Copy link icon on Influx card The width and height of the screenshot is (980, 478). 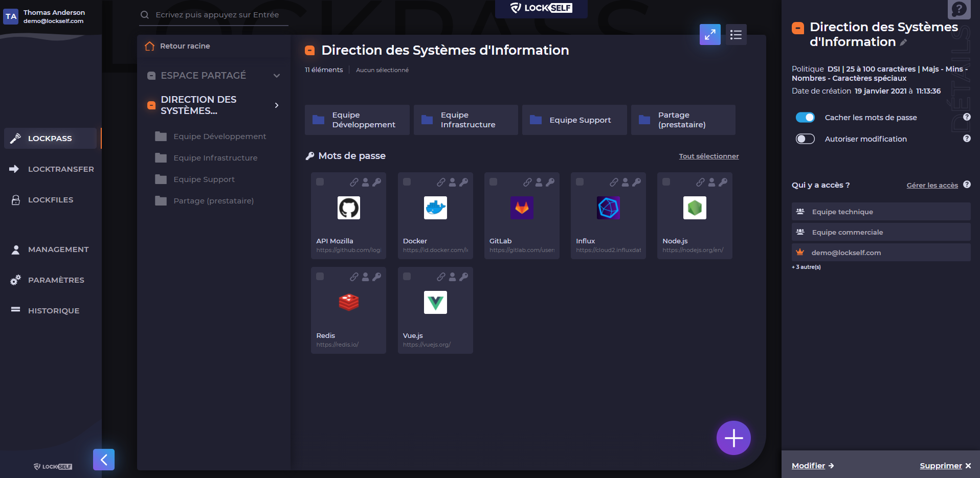[614, 182]
